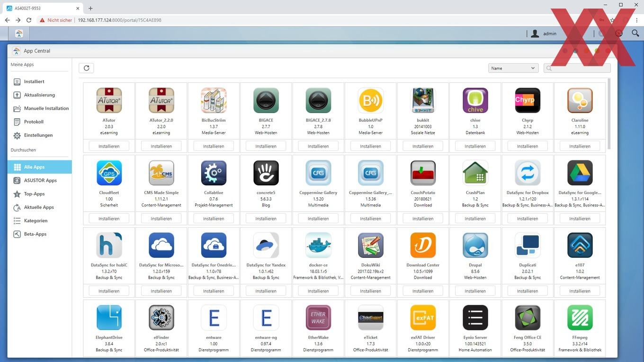
Task: Open the CMS Made Simple icon
Action: coord(161,173)
